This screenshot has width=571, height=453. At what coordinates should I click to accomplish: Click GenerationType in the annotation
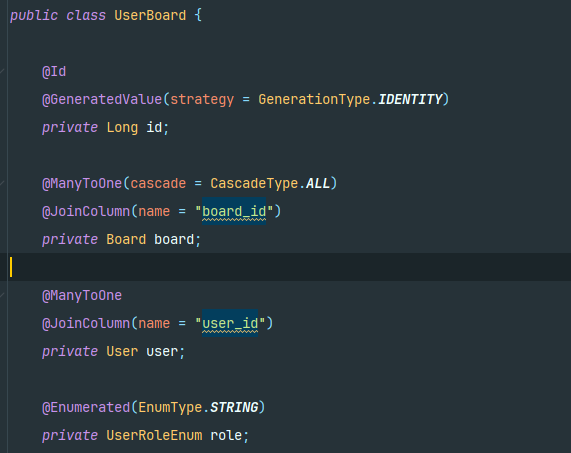coord(314,99)
